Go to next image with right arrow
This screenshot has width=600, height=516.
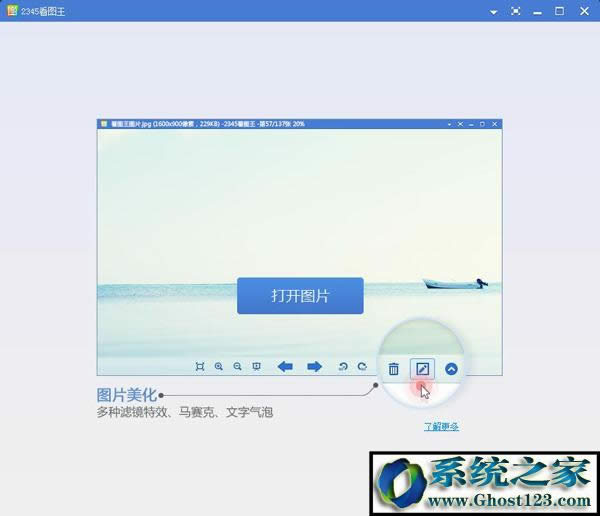pos(314,367)
